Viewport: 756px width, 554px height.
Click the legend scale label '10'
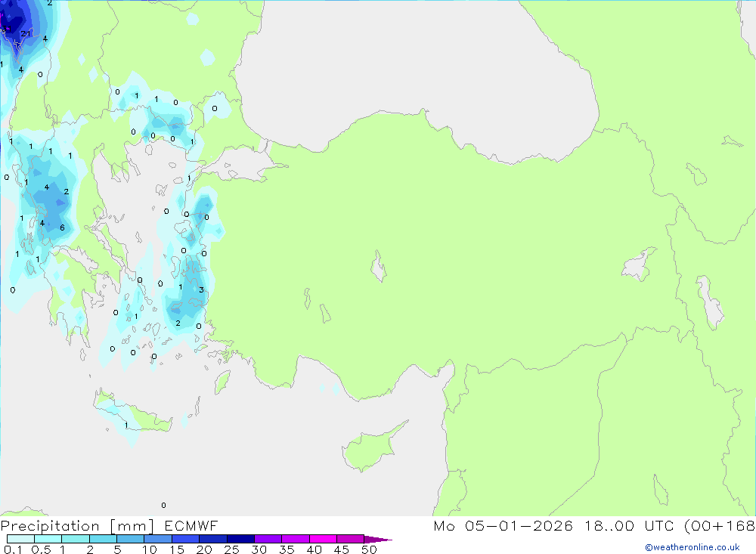pos(150,549)
